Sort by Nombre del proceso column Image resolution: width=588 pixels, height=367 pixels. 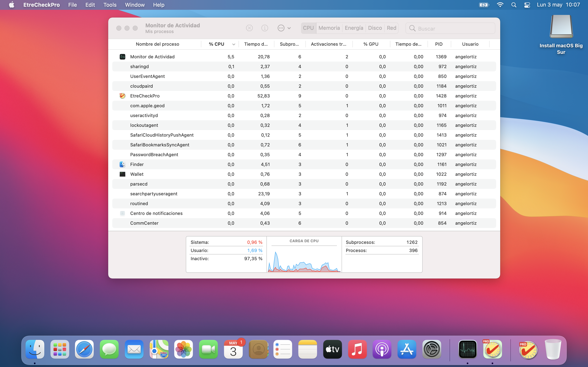157,44
